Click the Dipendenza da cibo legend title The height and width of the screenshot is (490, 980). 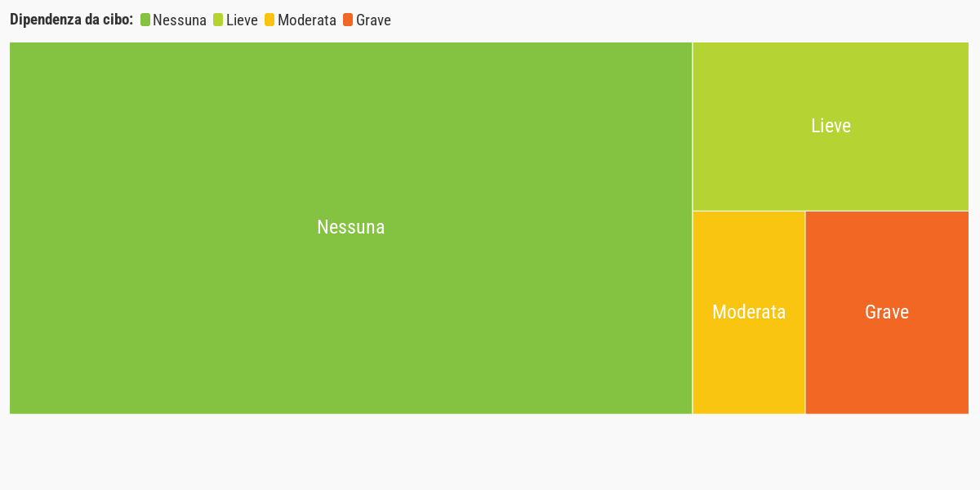click(x=71, y=20)
